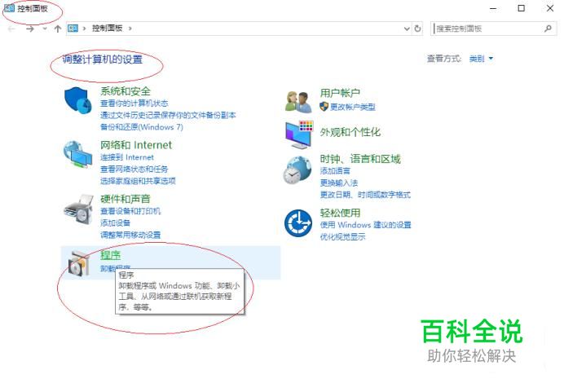
Task: Open the Clock, Language and Region globe icon
Action: [297, 170]
